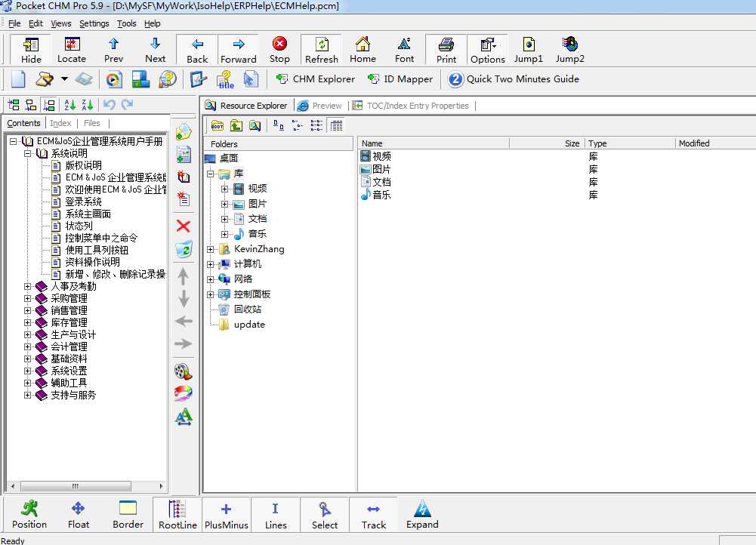
Task: Click the contents horizontal scrollbar thumb
Action: 76,485
